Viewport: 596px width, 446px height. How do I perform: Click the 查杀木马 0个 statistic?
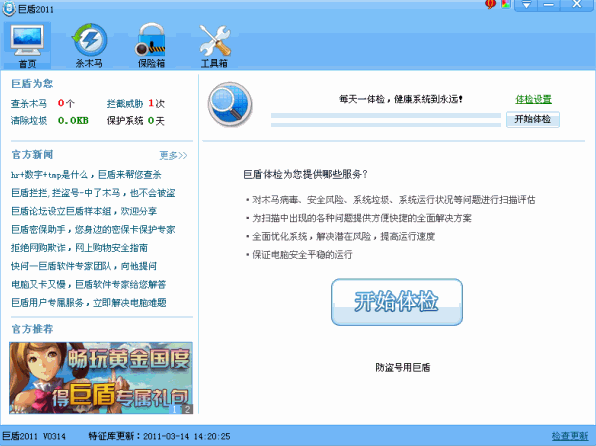43,103
